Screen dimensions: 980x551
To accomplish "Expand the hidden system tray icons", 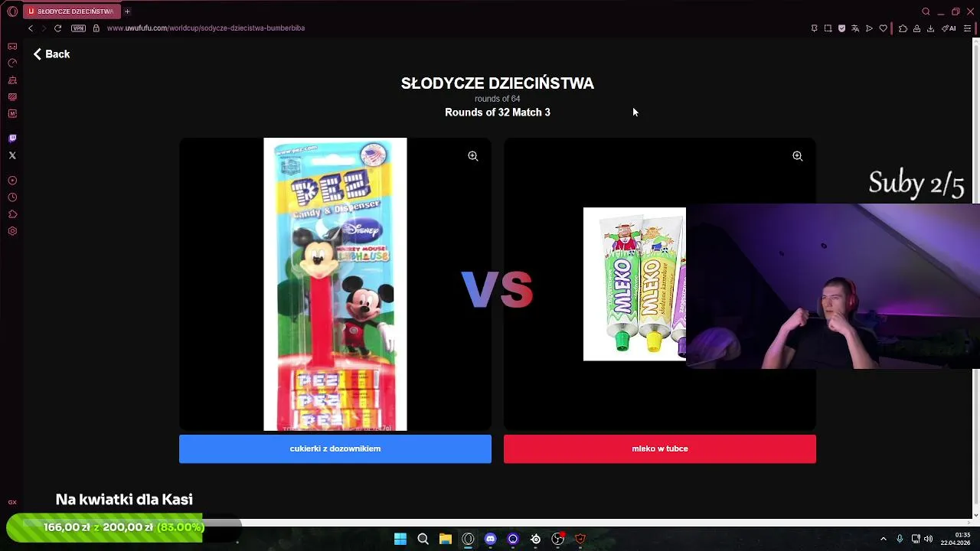I will [x=883, y=539].
